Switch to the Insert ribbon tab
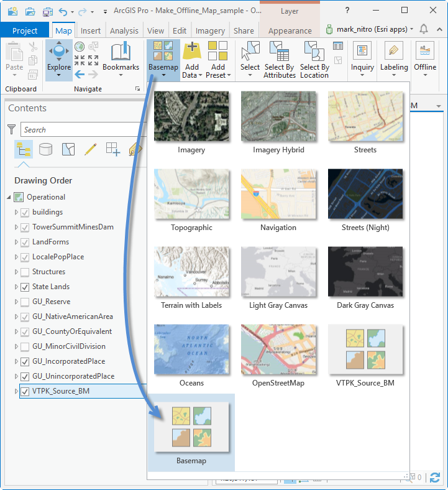 (91, 30)
